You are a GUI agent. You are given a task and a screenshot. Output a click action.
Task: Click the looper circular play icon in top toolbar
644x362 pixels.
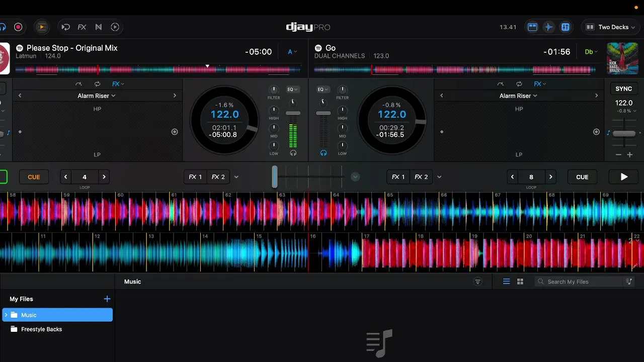pyautogui.click(x=115, y=27)
